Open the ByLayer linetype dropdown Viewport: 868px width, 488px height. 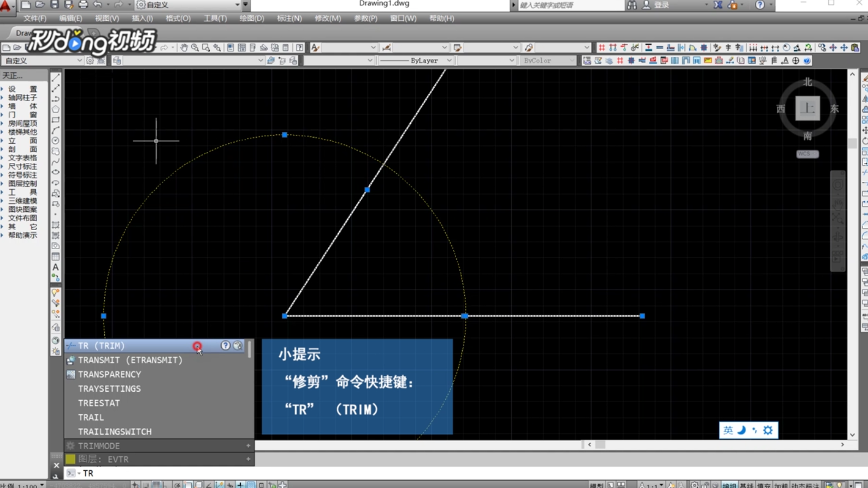pos(416,61)
